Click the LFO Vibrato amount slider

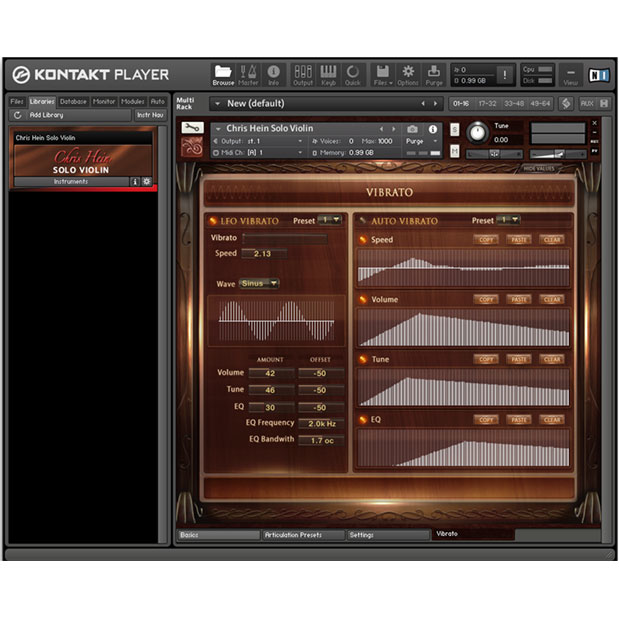[284, 238]
